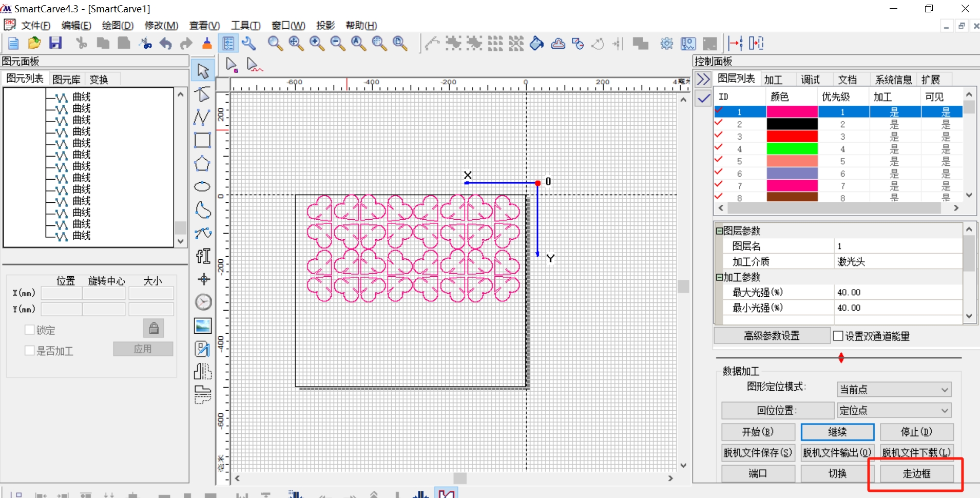
Task: Open the 图形定位模式 dropdown showing 当前点
Action: [x=894, y=390]
